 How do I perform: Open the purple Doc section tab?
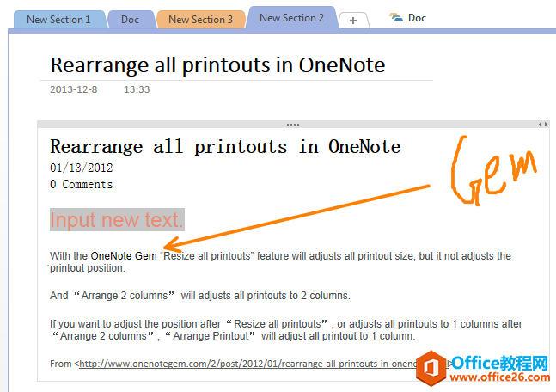pyautogui.click(x=130, y=20)
